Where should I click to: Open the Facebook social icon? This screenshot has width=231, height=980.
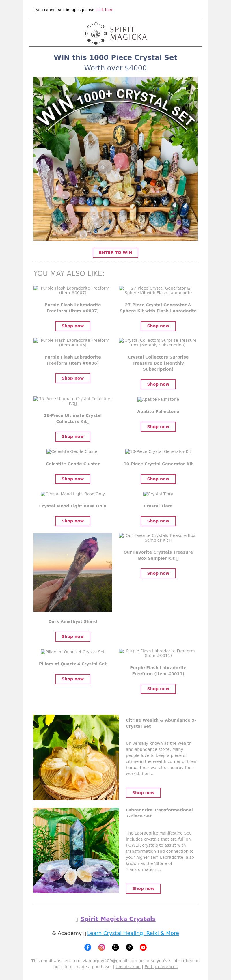coord(87,947)
